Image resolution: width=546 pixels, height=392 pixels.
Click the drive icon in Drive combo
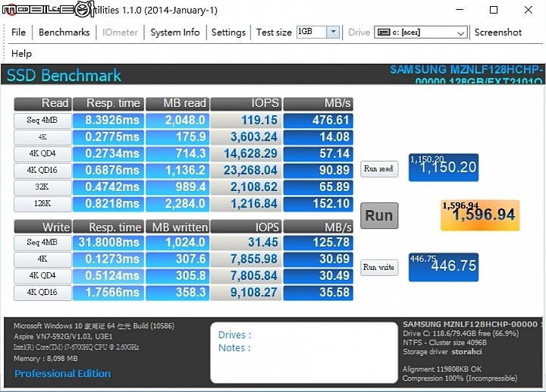coord(384,33)
